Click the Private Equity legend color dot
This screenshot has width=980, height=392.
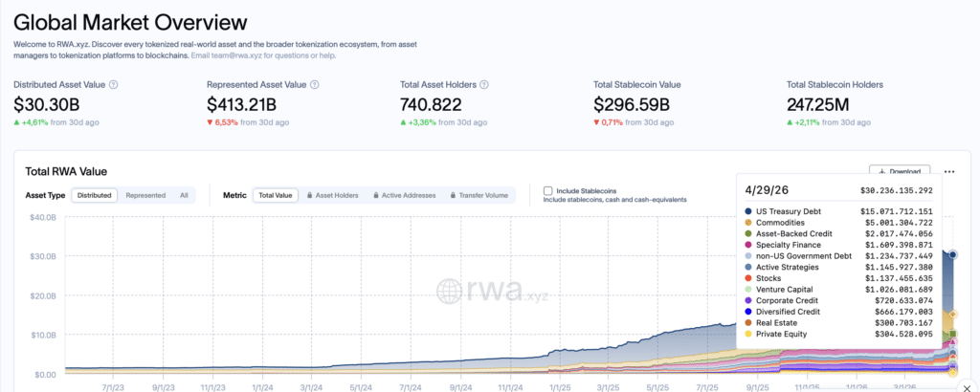pos(748,335)
